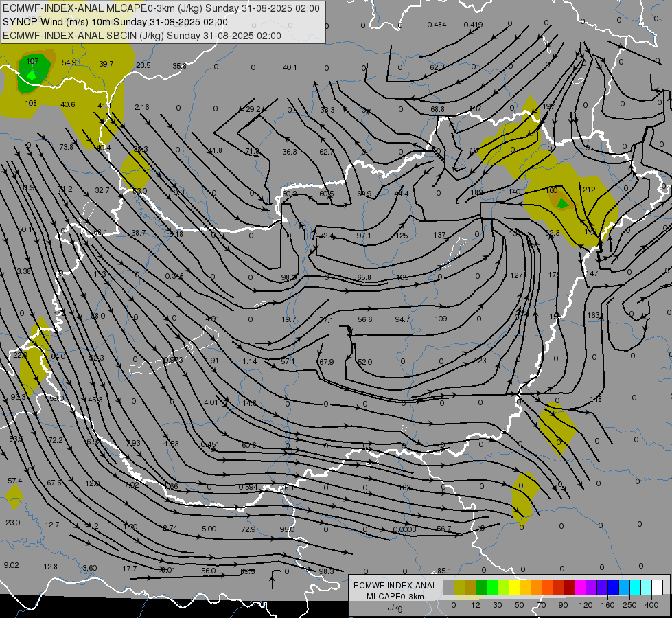Click the map value 23.5
The height and width of the screenshot is (618, 672).
[143, 65]
